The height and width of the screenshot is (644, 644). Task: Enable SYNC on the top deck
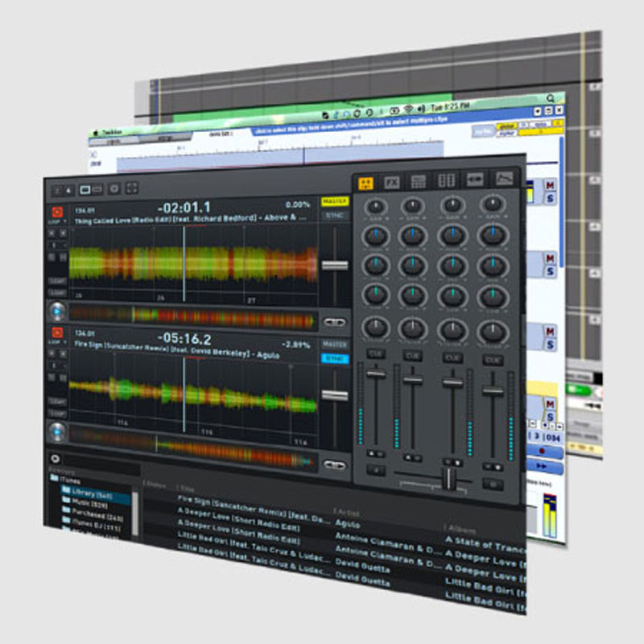click(x=333, y=216)
